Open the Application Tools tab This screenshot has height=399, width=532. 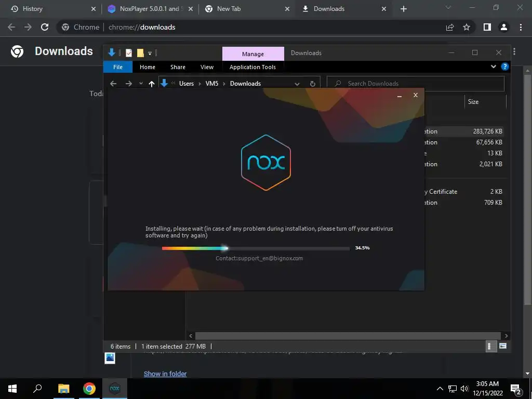click(252, 67)
